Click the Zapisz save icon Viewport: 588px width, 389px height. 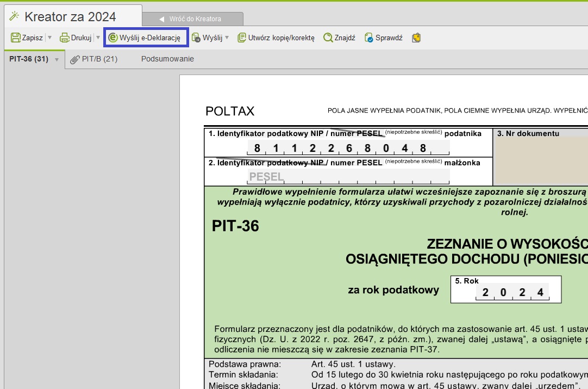16,38
